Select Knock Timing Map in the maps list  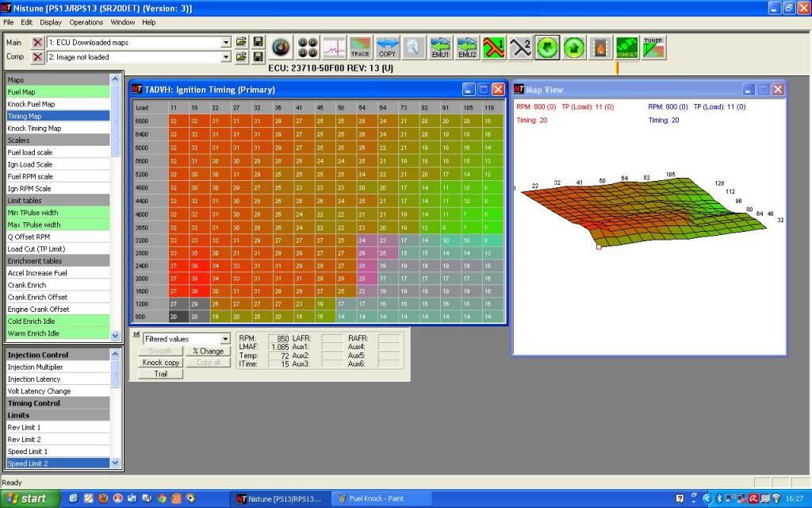tap(34, 128)
